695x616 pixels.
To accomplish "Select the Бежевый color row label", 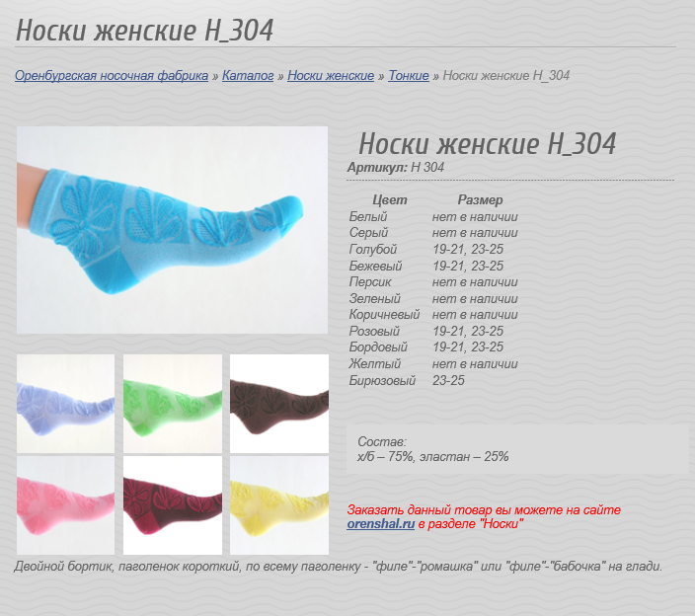I will coord(375,266).
